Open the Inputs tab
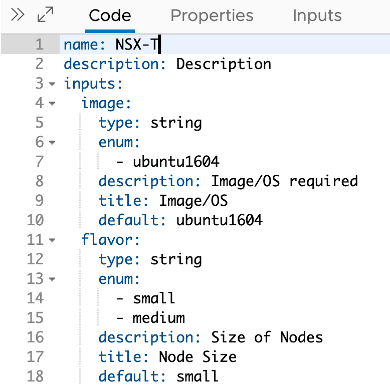 (317, 16)
